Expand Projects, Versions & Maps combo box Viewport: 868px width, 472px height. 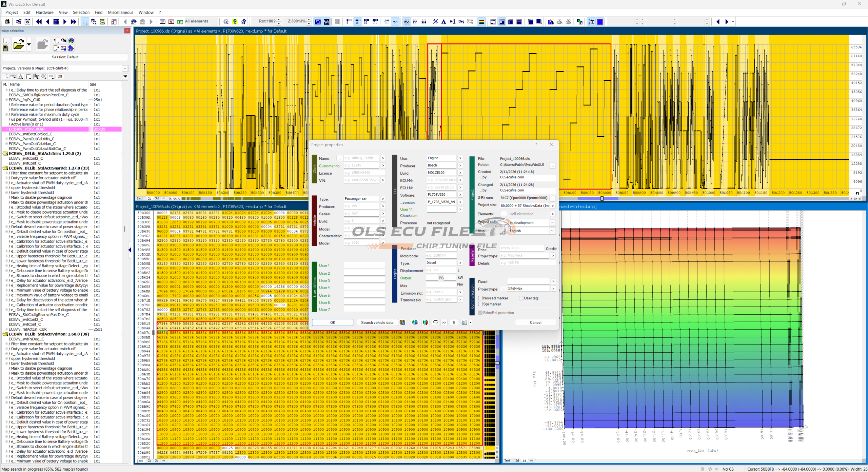pos(125,68)
